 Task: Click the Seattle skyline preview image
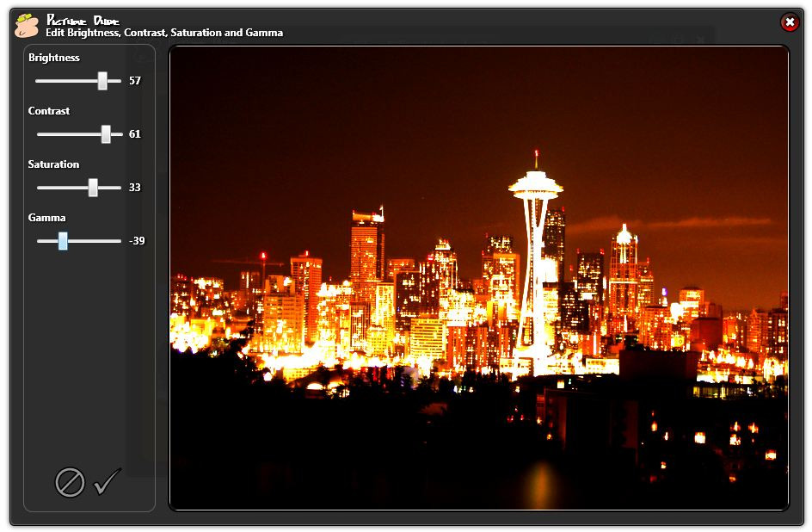tap(478, 277)
